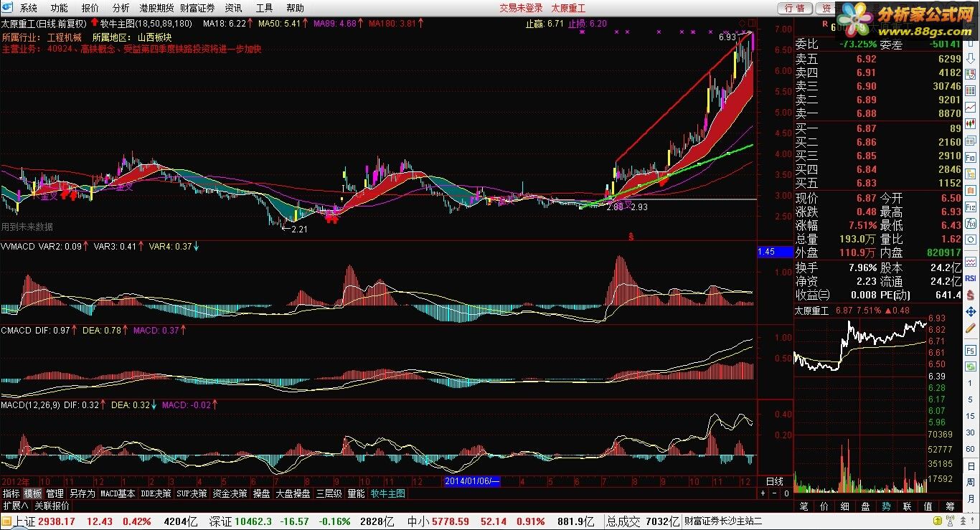The image size is (980, 530).
Task: Click the FS sidebar icon
Action: [x=970, y=350]
